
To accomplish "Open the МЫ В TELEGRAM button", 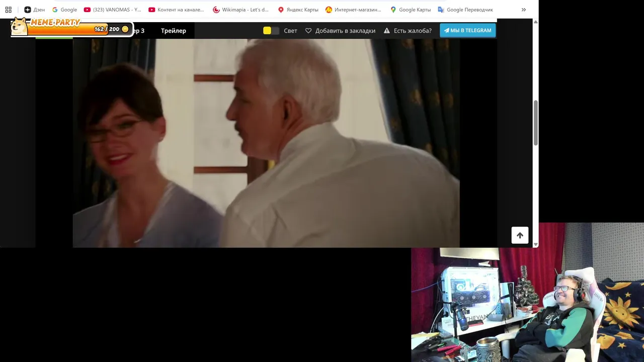I will point(468,30).
